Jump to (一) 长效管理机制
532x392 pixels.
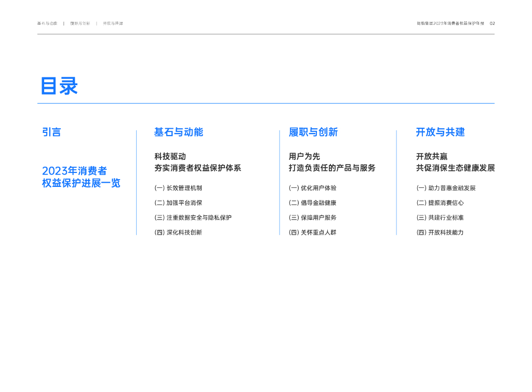pos(178,188)
